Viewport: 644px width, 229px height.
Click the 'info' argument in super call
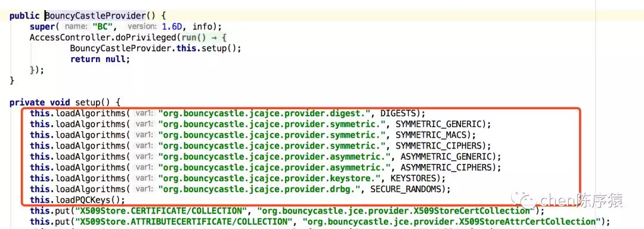pyautogui.click(x=203, y=27)
